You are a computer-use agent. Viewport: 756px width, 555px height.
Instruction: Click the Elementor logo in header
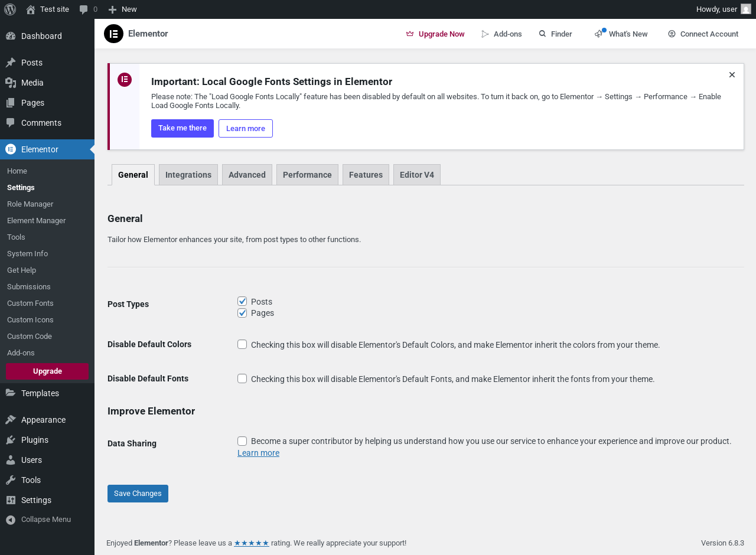tap(113, 34)
